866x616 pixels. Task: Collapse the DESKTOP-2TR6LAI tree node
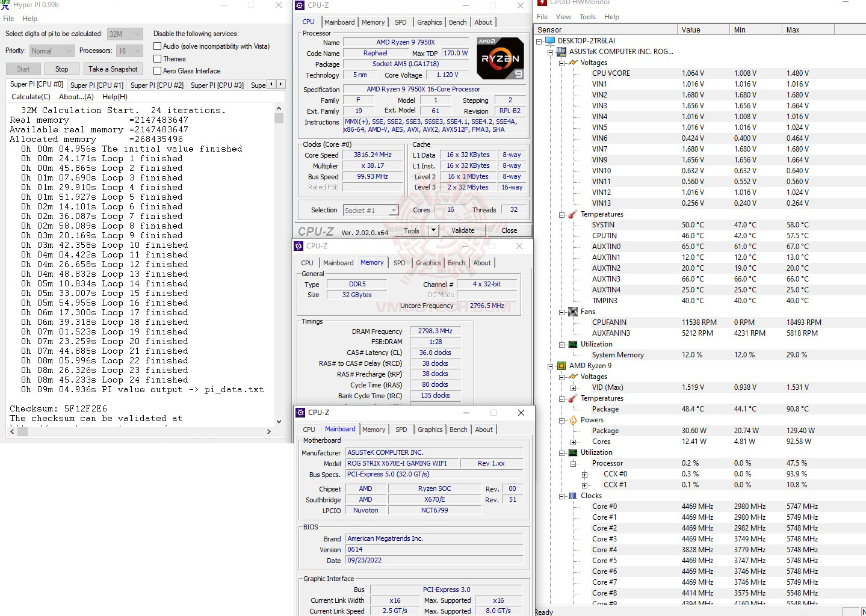(x=539, y=42)
